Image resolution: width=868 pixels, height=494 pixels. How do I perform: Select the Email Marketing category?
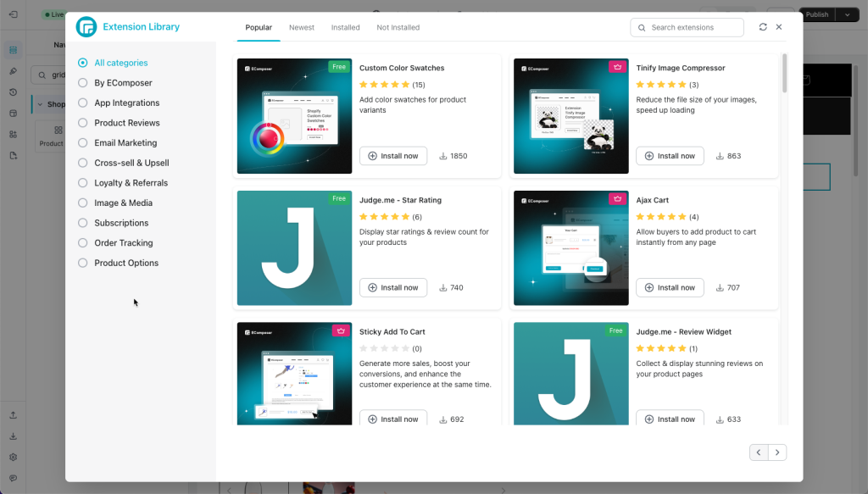pyautogui.click(x=117, y=142)
